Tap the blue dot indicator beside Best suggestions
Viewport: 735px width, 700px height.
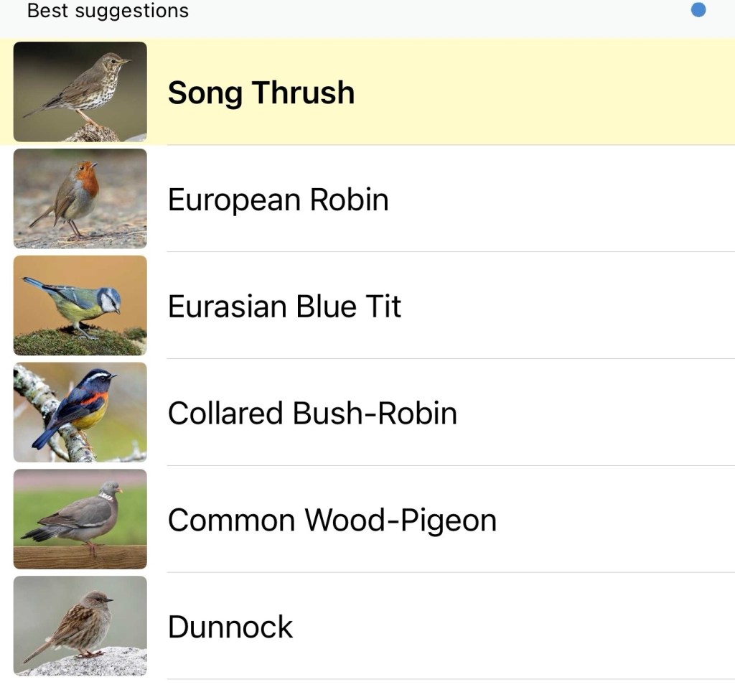pyautogui.click(x=698, y=10)
